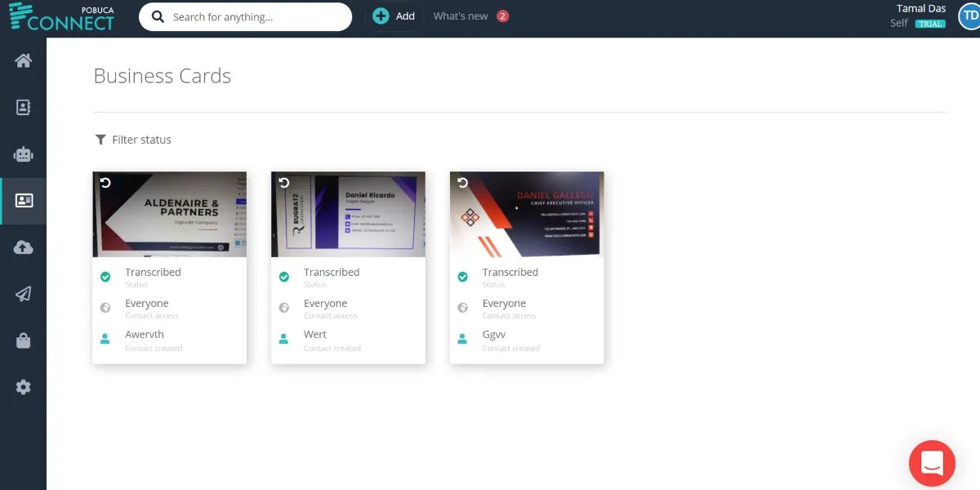Image resolution: width=980 pixels, height=490 pixels.
Task: Open the red chat support widget
Action: [932, 463]
